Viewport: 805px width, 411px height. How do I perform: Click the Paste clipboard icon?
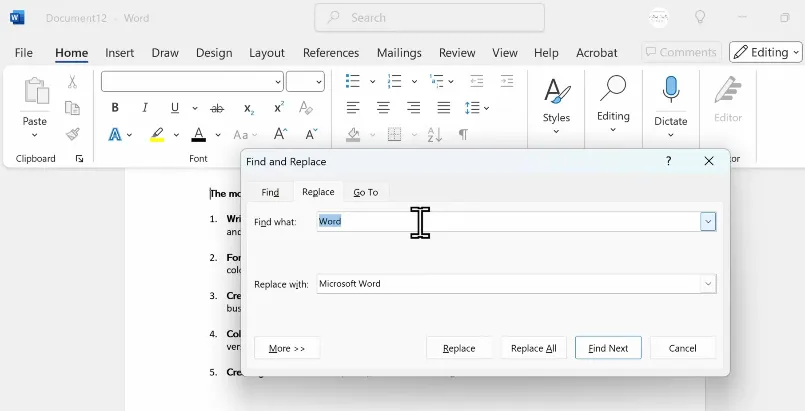coord(36,91)
